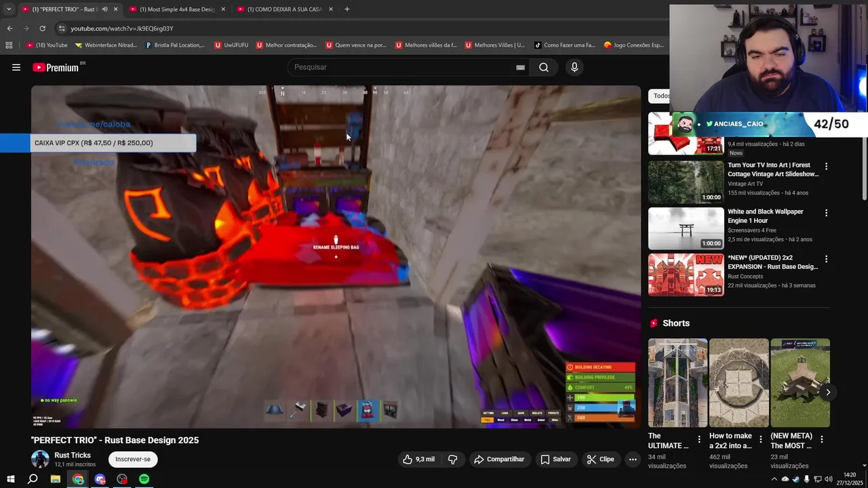Create a clip with Clipe button
Screen dimensions: 868x488
[x=600, y=460]
